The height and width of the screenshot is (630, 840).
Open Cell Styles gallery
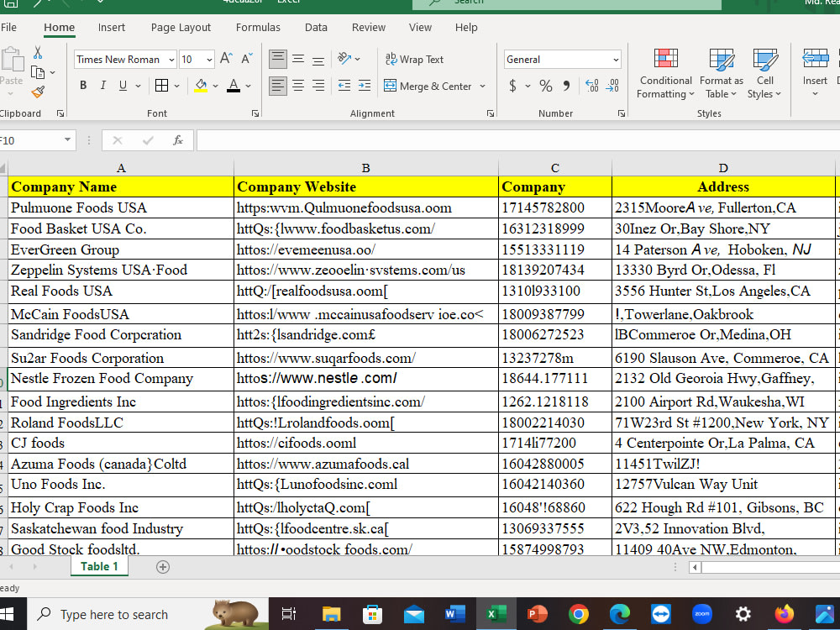point(764,73)
